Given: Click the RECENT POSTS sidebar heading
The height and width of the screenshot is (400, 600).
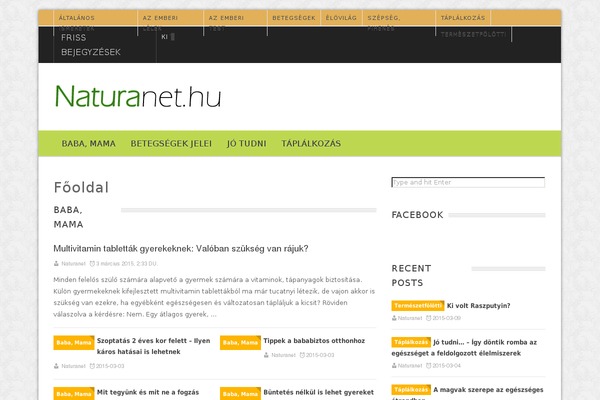Looking at the screenshot, I should click(x=411, y=276).
